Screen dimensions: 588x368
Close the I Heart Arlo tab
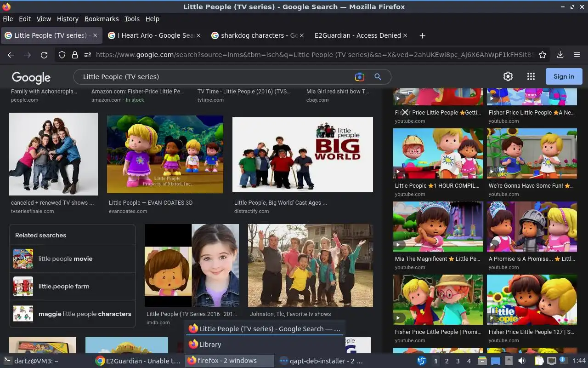pyautogui.click(x=198, y=35)
